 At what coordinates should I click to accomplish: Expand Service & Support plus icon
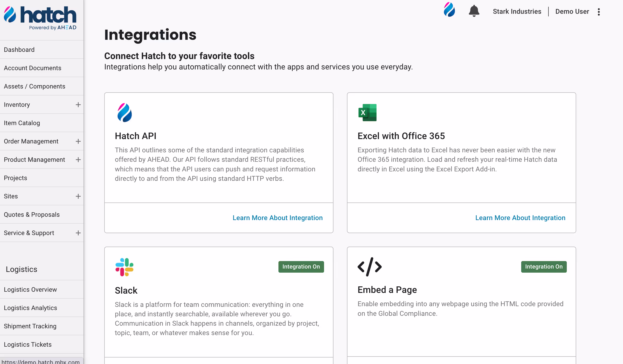[x=78, y=233]
